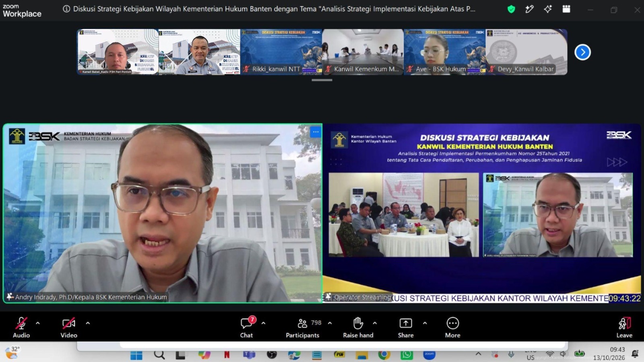Open options on Andry Indrady's video tile

(x=316, y=132)
